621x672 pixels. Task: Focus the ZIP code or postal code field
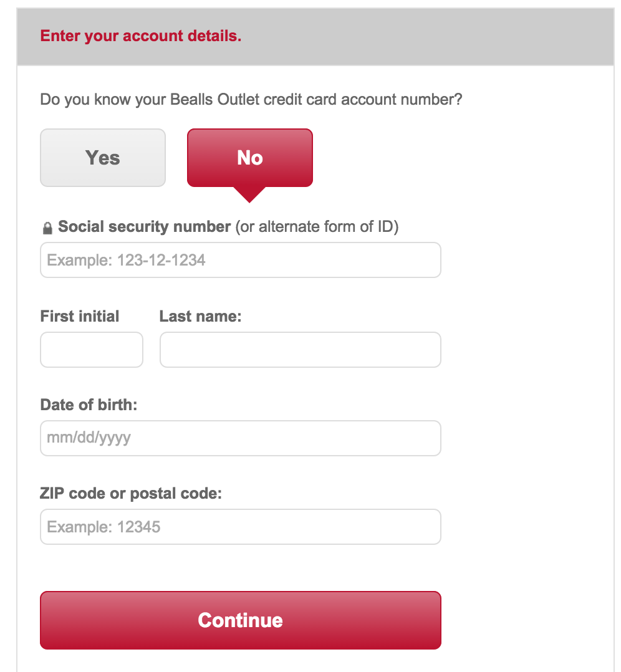pos(241,527)
